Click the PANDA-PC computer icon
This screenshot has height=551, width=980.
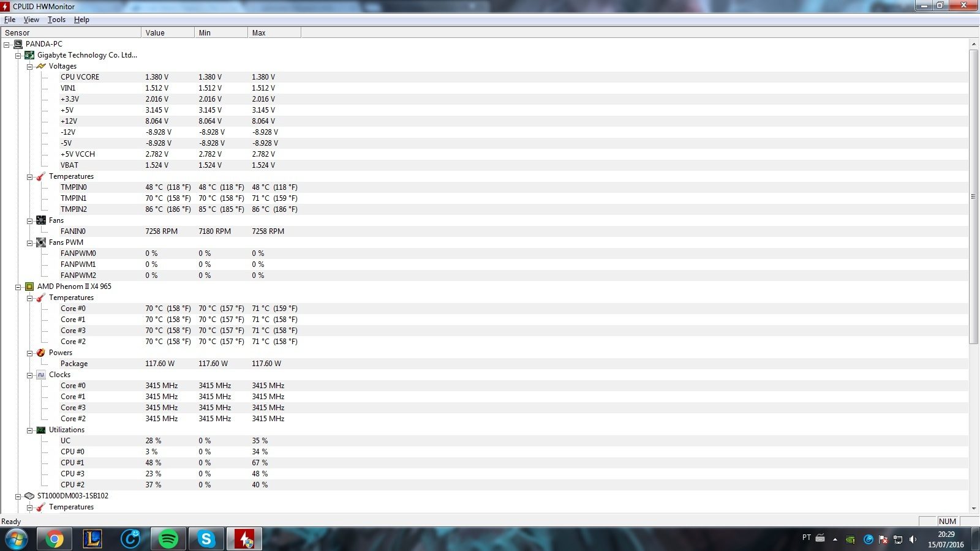(x=18, y=44)
